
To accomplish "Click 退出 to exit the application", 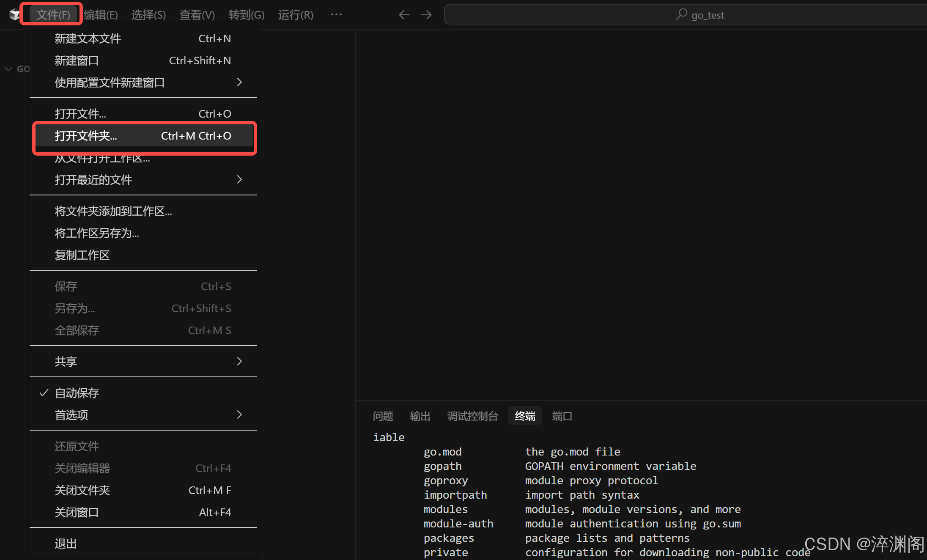I will coord(66,544).
